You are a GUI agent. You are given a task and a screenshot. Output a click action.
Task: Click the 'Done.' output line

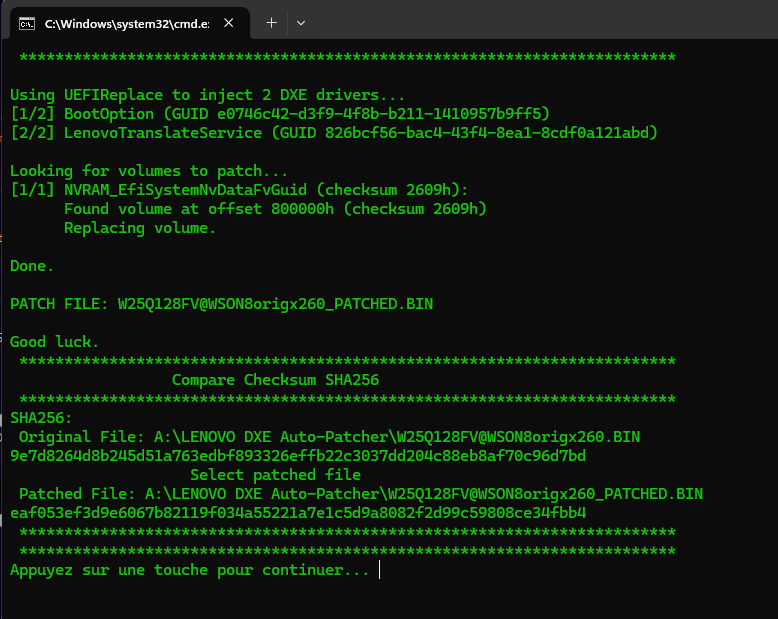tap(32, 266)
